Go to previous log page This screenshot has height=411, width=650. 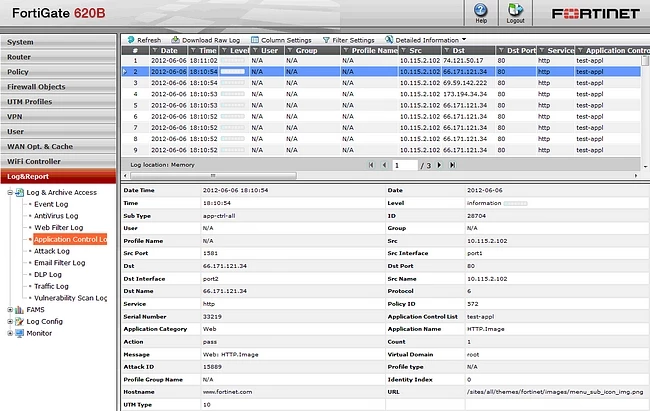coord(384,165)
